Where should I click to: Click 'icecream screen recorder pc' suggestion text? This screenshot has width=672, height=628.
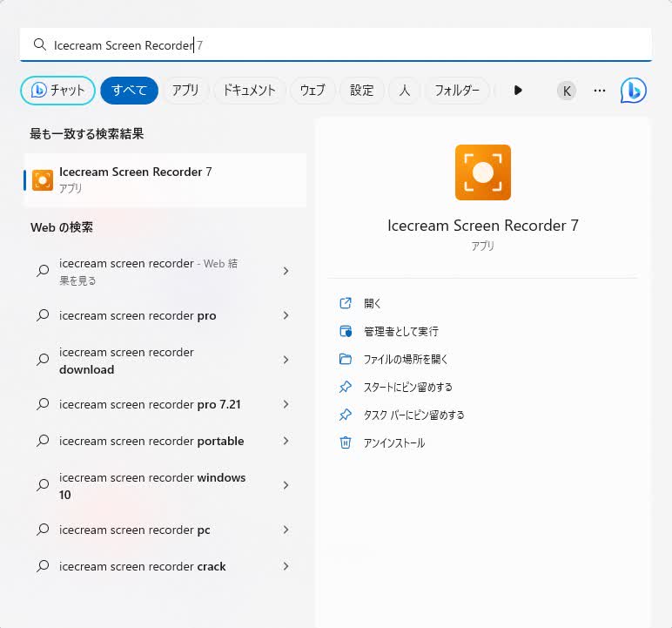click(x=135, y=530)
